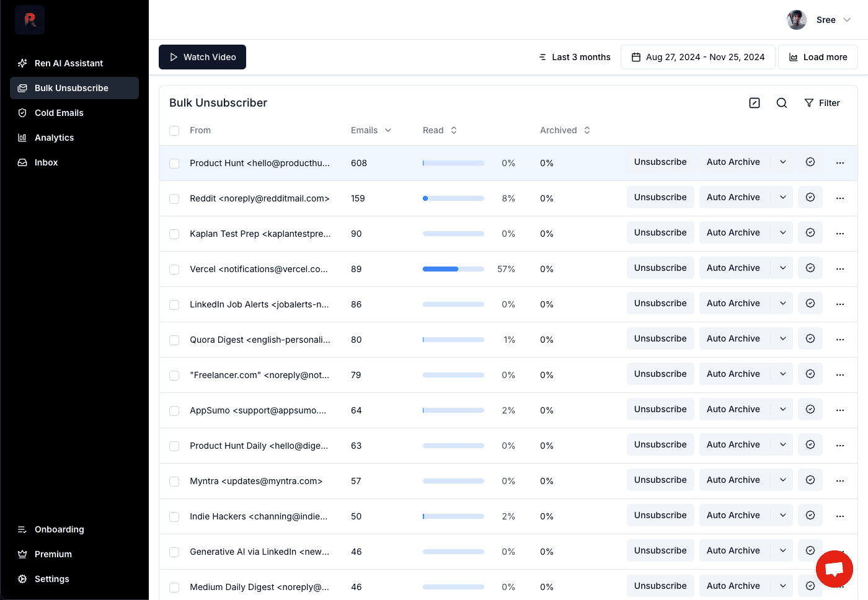
Task: Click the approve check icon for Quora Digest
Action: click(x=810, y=338)
